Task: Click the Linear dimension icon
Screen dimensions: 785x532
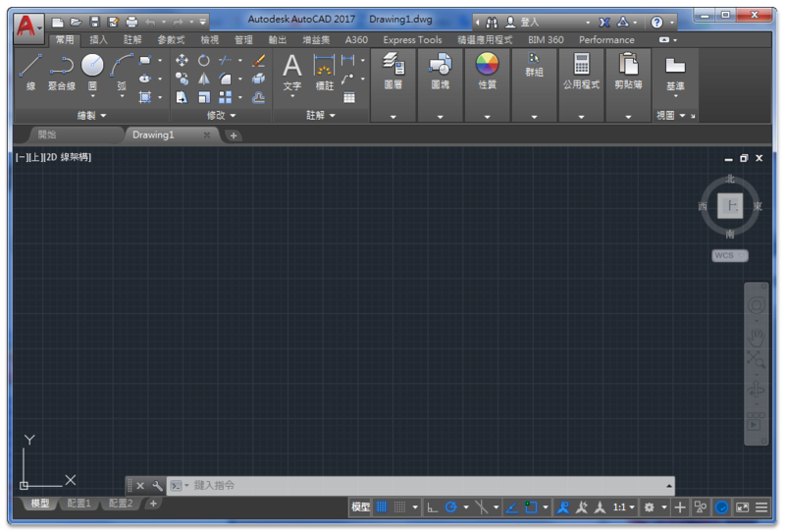Action: coord(348,61)
